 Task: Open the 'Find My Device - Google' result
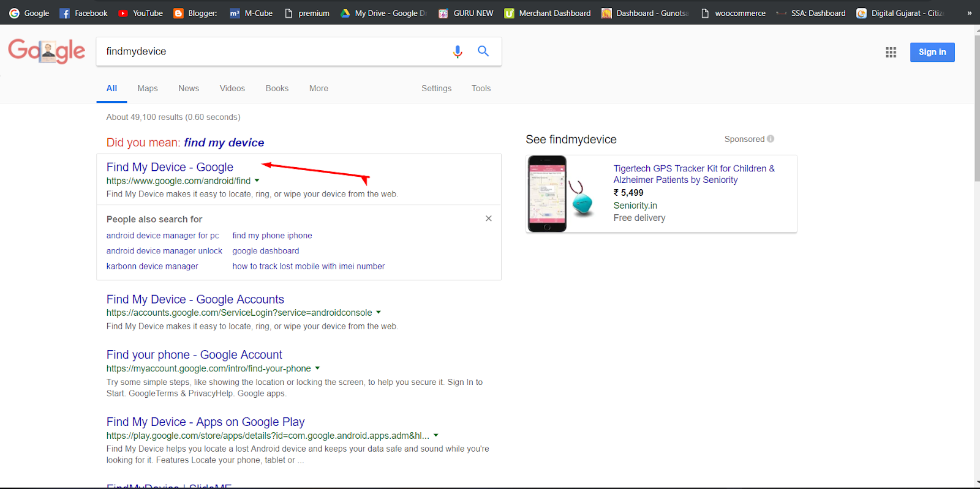click(170, 167)
